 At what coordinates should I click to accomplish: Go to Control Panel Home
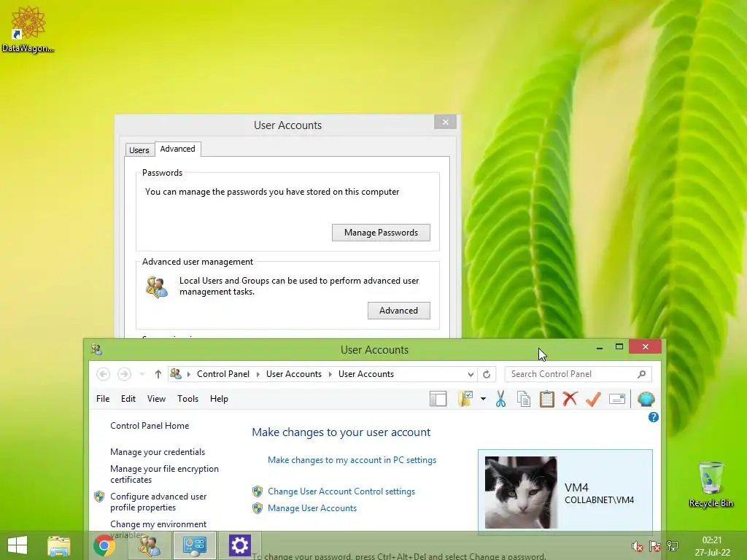click(x=150, y=426)
